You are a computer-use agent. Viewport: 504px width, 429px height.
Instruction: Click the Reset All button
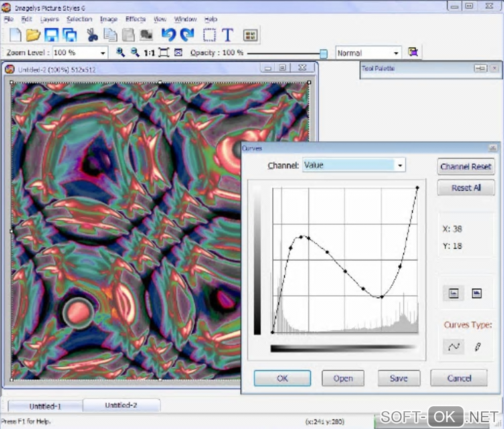click(466, 188)
